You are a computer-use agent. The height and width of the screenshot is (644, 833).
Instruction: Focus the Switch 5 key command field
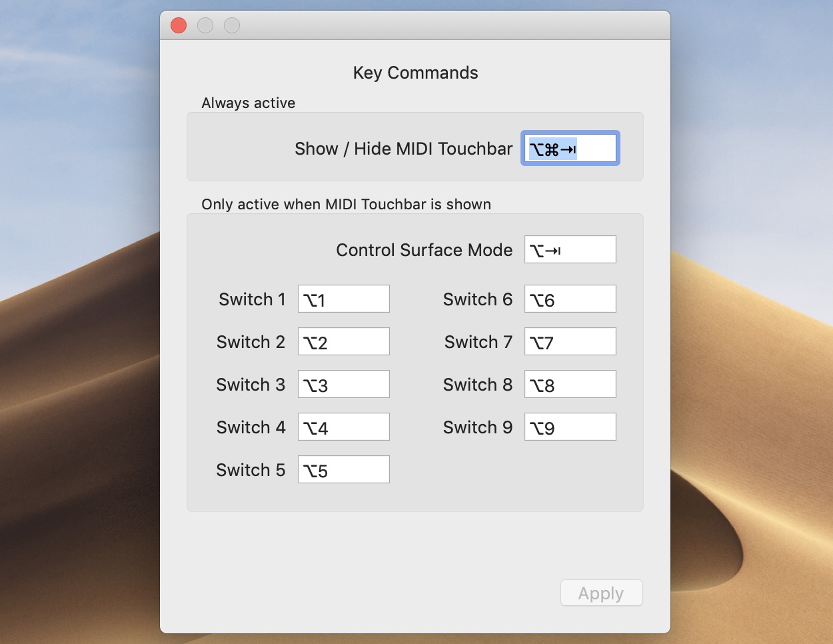tap(343, 469)
